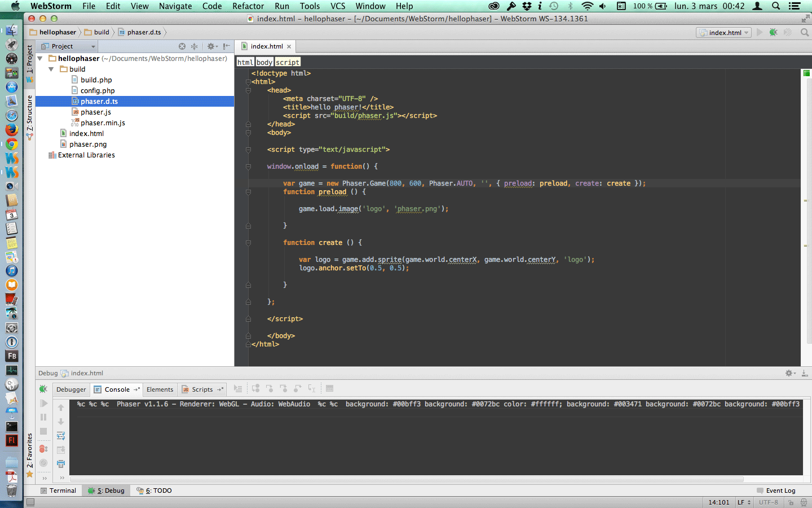Collapse the hellophaser project root
Image resolution: width=812 pixels, height=508 pixels.
(40, 59)
